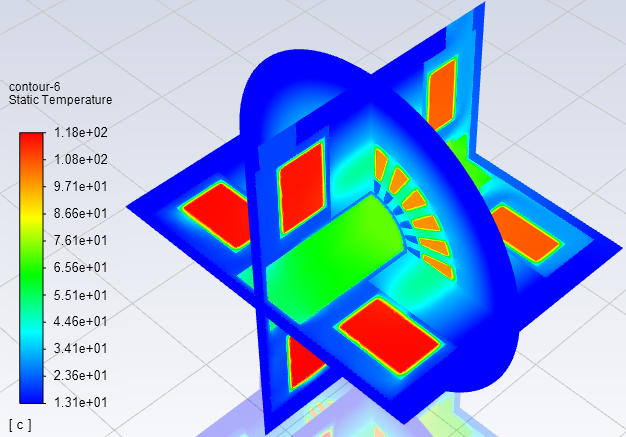This screenshot has width=626, height=437.
Task: Click the 5.51e+01 legend value
Action: click(x=81, y=295)
